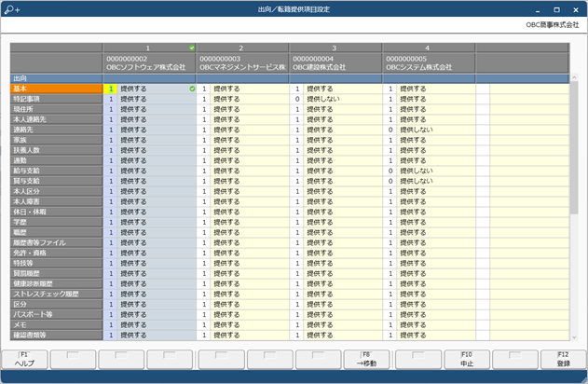588x384 pixels.
Task: Select the 特記事項 row header
Action: [56, 99]
